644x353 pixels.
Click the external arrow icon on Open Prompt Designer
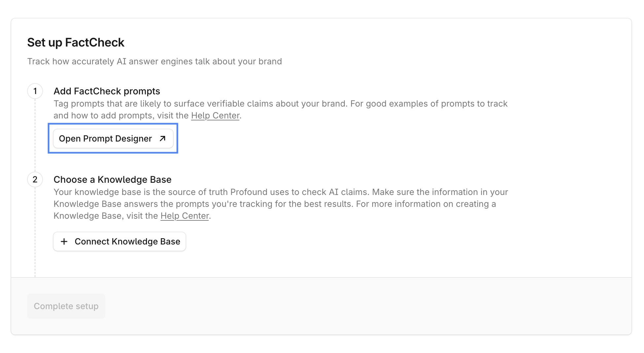(162, 139)
